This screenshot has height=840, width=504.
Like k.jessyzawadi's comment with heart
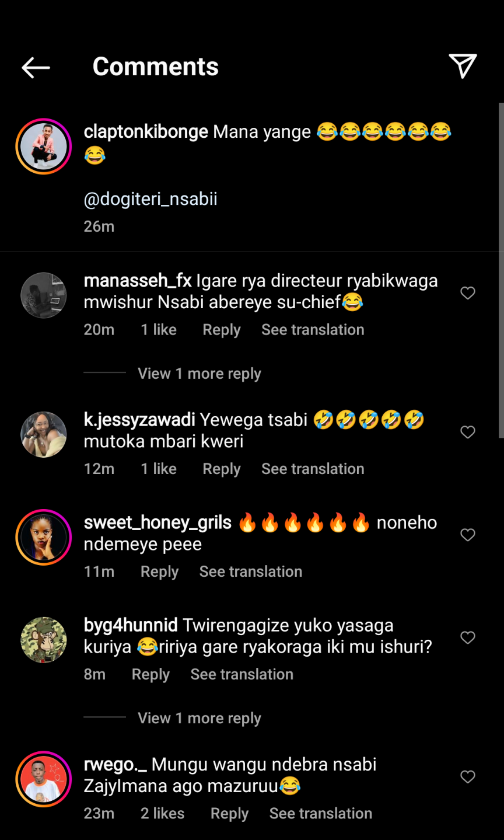tap(468, 432)
